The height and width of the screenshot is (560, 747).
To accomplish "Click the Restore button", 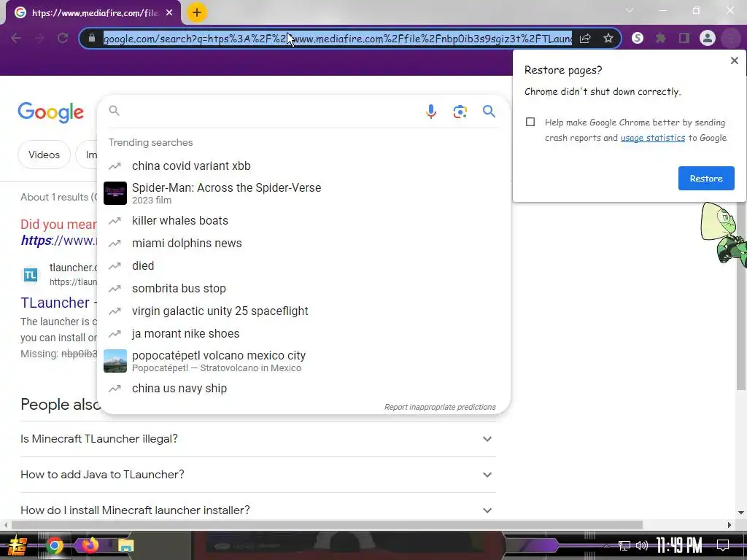I will point(706,178).
